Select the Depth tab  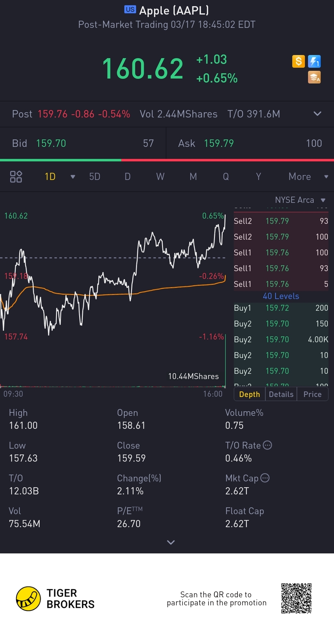(250, 394)
